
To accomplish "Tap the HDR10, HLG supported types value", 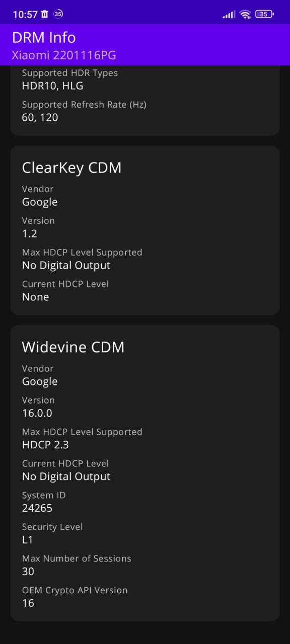I will 52,86.
